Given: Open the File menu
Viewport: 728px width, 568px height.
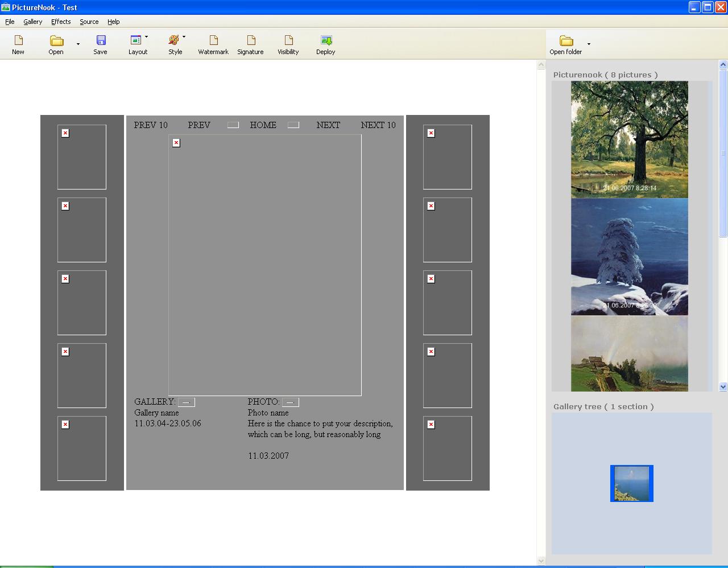Looking at the screenshot, I should pos(10,22).
